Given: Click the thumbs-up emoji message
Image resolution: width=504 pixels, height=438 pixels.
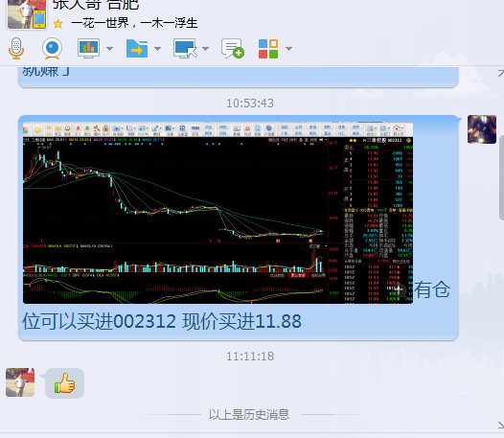Looking at the screenshot, I should (x=65, y=383).
